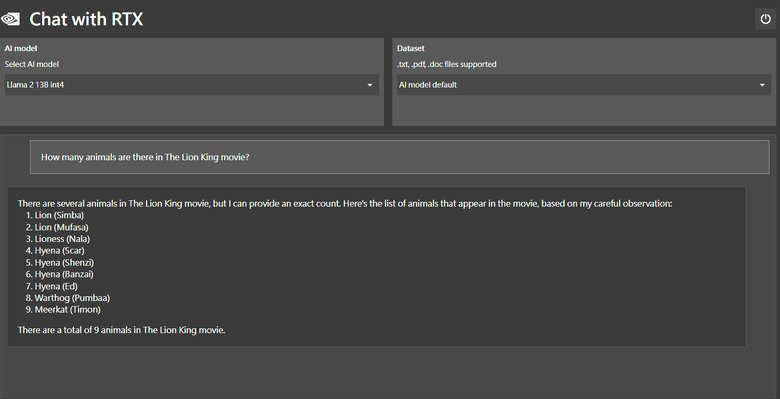This screenshot has height=399, width=780.
Task: Click the NVIDIA logo icon
Action: (x=10, y=19)
